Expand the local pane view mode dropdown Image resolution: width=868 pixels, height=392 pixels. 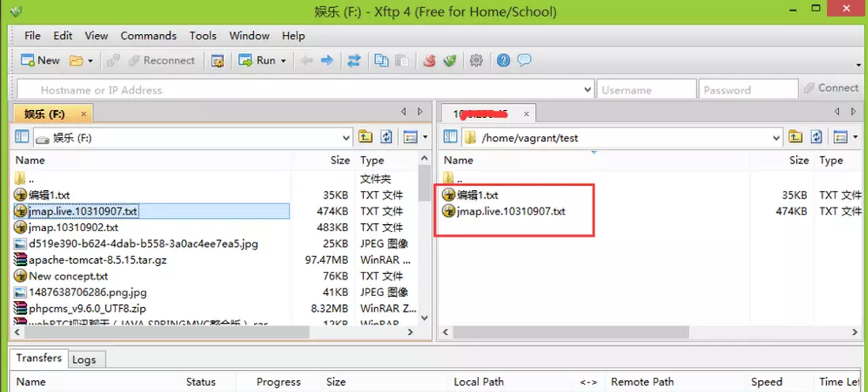point(425,137)
